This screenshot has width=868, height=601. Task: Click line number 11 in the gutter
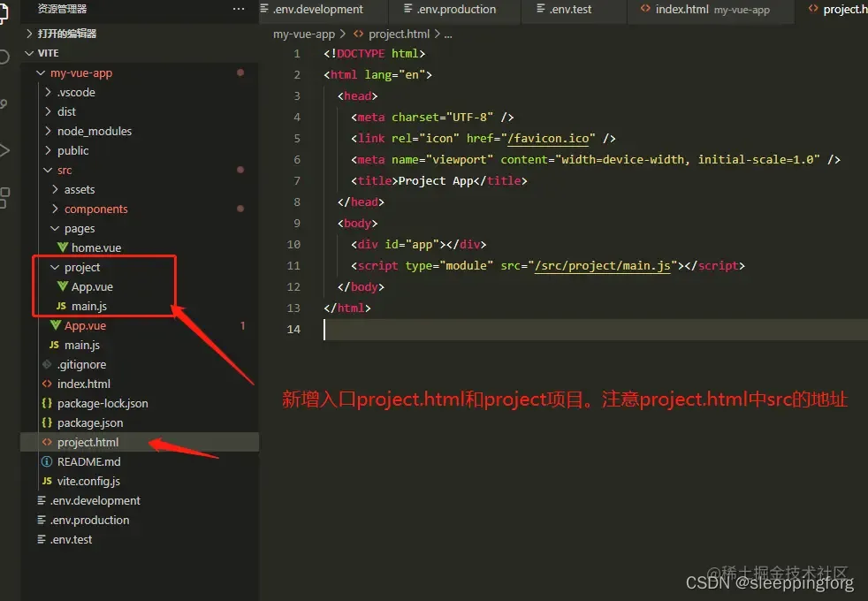click(293, 266)
